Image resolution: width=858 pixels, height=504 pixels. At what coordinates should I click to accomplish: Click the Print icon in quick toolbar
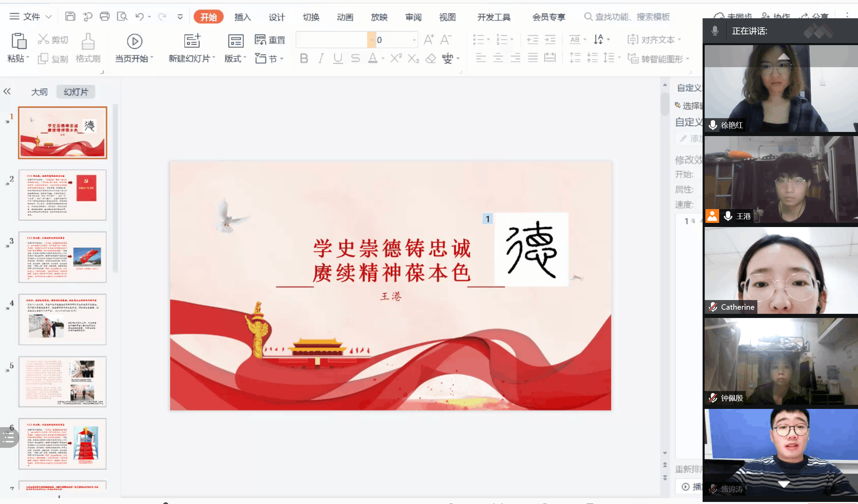105,16
